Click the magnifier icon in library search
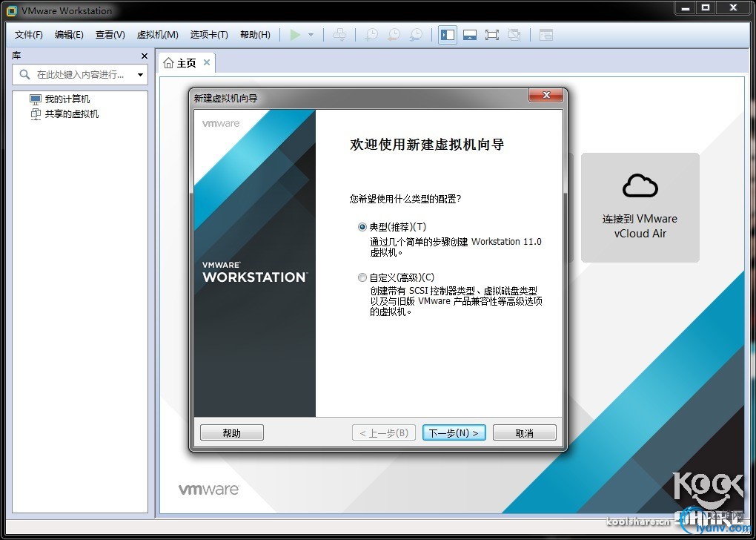The height and width of the screenshot is (540, 756). (24, 75)
